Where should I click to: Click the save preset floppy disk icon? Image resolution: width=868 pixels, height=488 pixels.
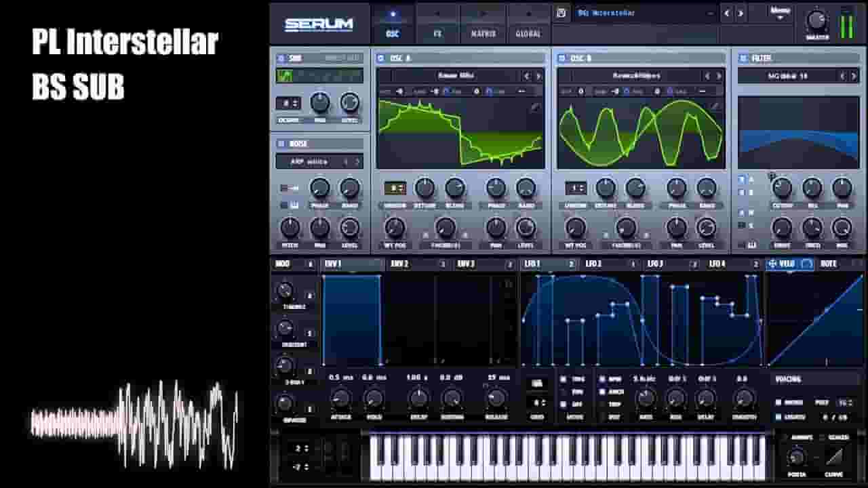click(561, 13)
